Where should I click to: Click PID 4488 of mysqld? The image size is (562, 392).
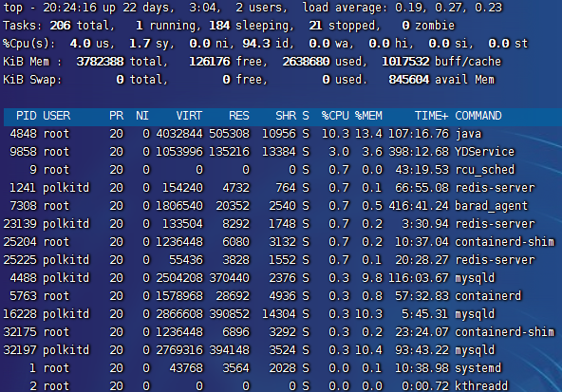pos(24,278)
